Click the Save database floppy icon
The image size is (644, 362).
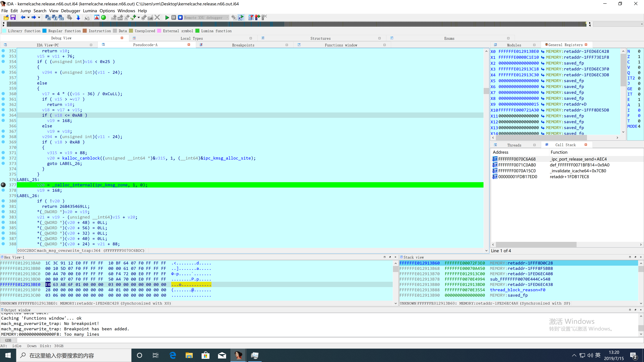tap(13, 17)
